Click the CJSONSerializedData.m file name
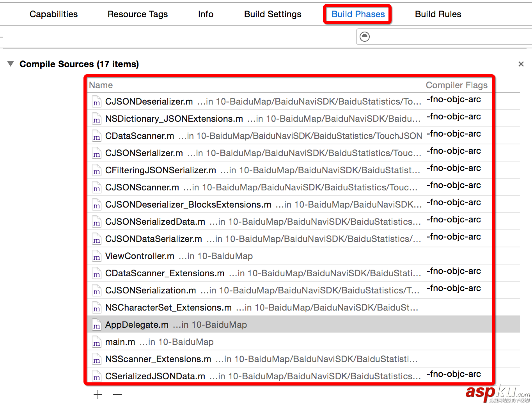This screenshot has height=405, width=532. (155, 222)
